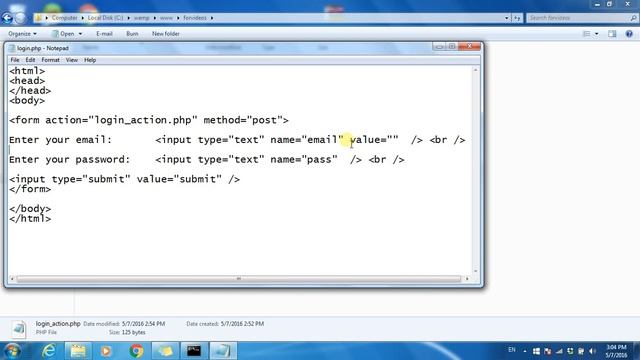Expand the view options dropdown arrow
Screen dimensions: 640x360
597,34
